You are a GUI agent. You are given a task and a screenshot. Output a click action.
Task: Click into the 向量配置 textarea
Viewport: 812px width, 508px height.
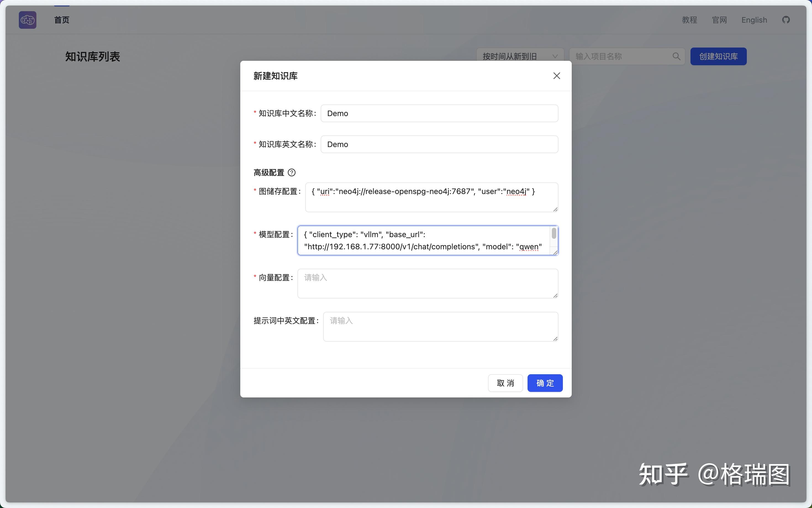click(x=428, y=283)
